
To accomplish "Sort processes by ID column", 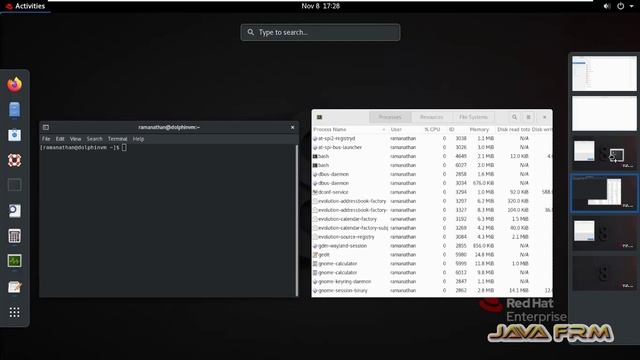I will click(451, 129).
